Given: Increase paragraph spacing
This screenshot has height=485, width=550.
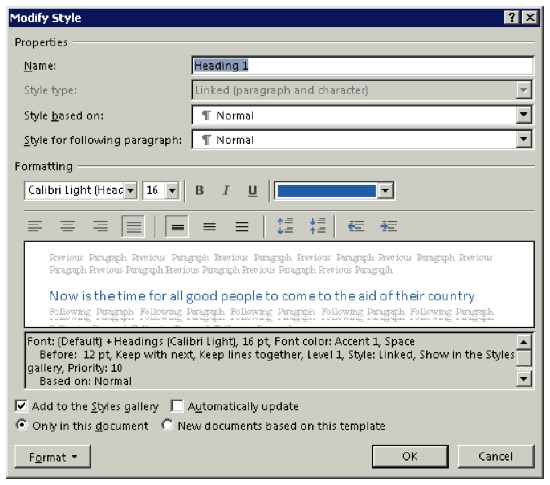Looking at the screenshot, I should (x=285, y=226).
